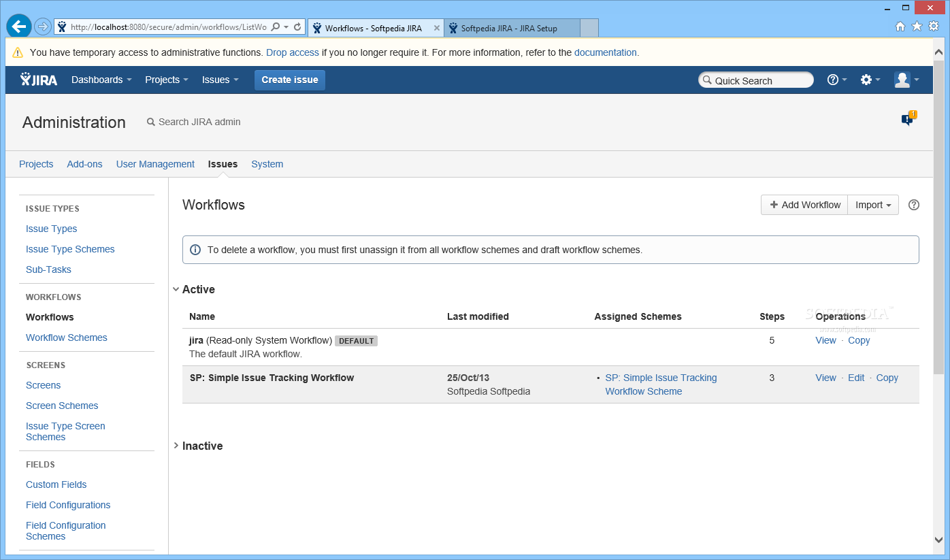Switch to the Add-ons admin tab
The height and width of the screenshot is (560, 950).
(84, 164)
